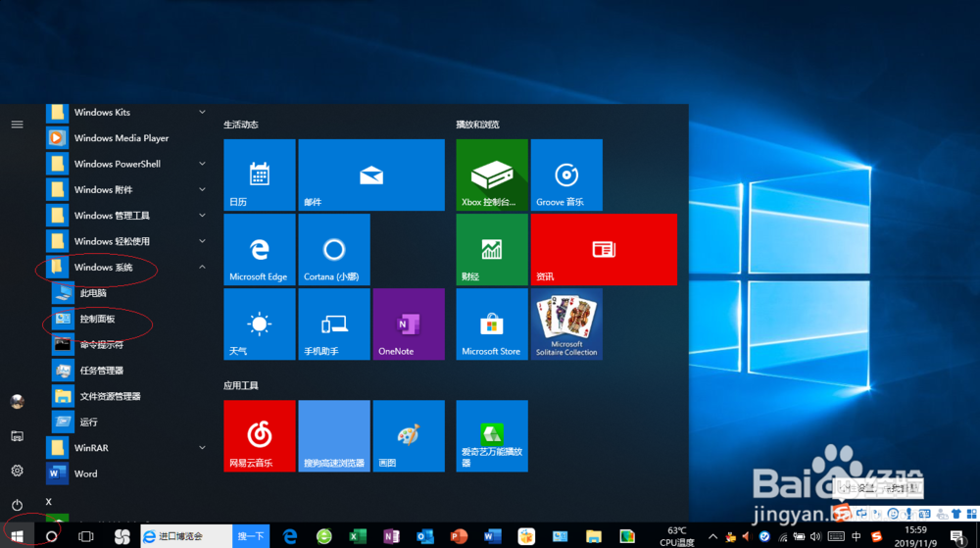Open the NetEase Cloud Music (网易云音乐) tile
This screenshot has height=548, width=980.
point(260,436)
